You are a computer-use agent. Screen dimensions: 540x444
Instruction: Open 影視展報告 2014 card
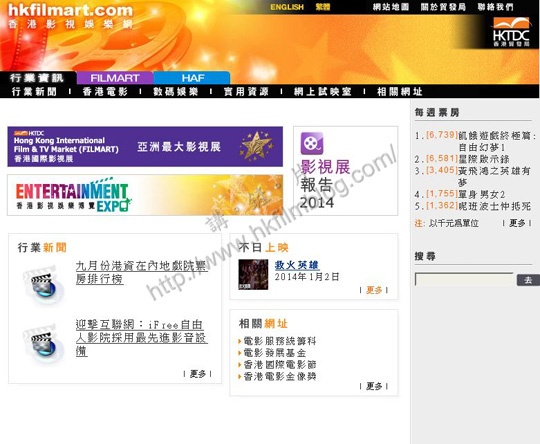click(x=345, y=171)
